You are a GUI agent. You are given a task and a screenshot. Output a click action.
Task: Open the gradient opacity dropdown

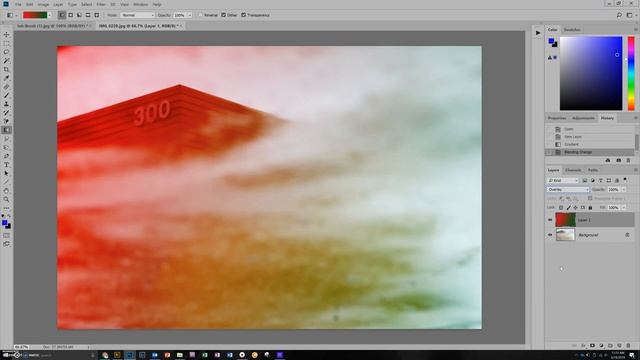click(x=189, y=15)
